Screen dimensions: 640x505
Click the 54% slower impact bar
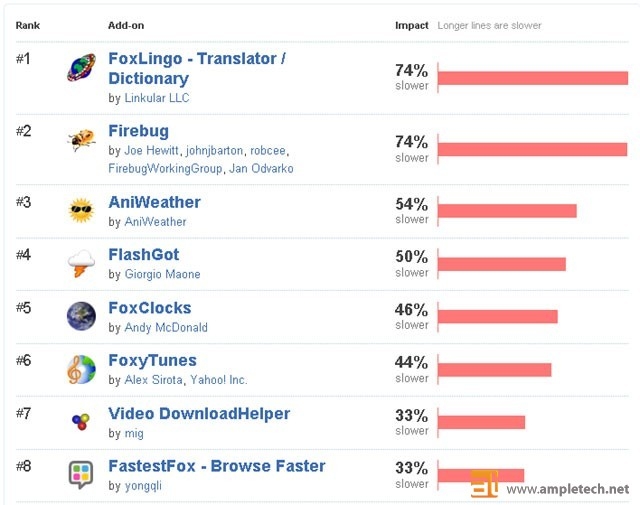(x=507, y=211)
